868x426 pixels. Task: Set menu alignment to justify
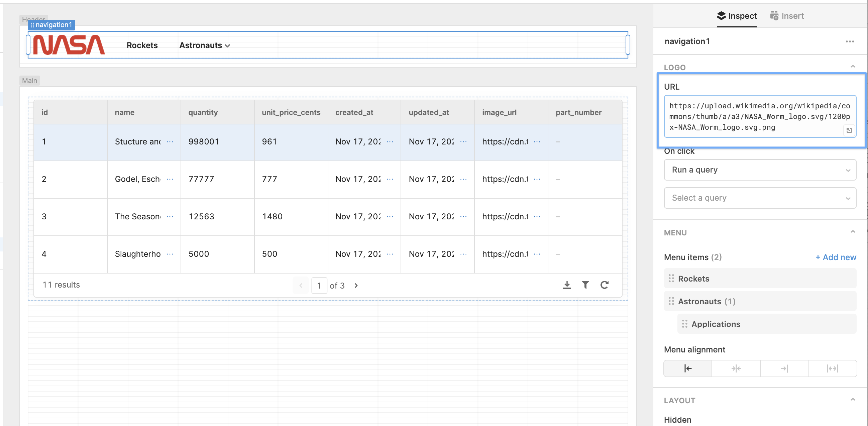click(x=832, y=368)
